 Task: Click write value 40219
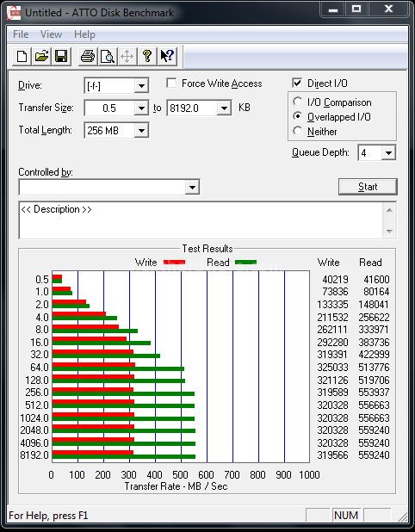point(335,279)
